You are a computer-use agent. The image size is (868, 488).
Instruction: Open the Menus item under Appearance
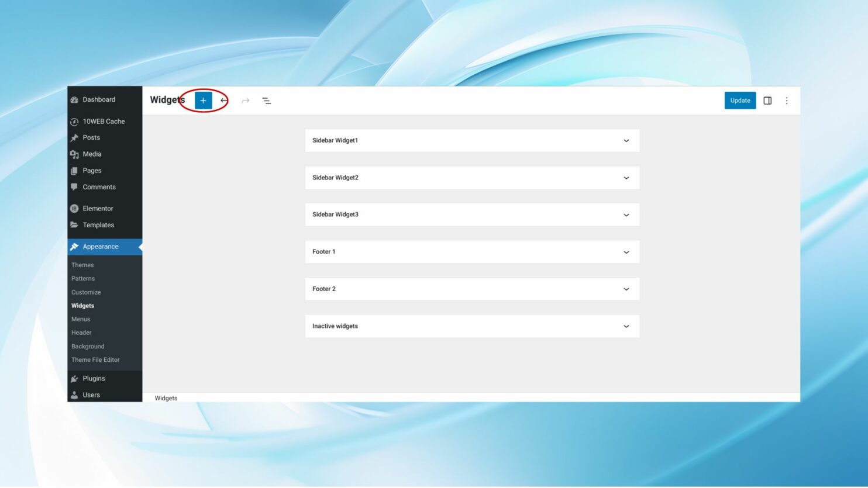point(80,319)
